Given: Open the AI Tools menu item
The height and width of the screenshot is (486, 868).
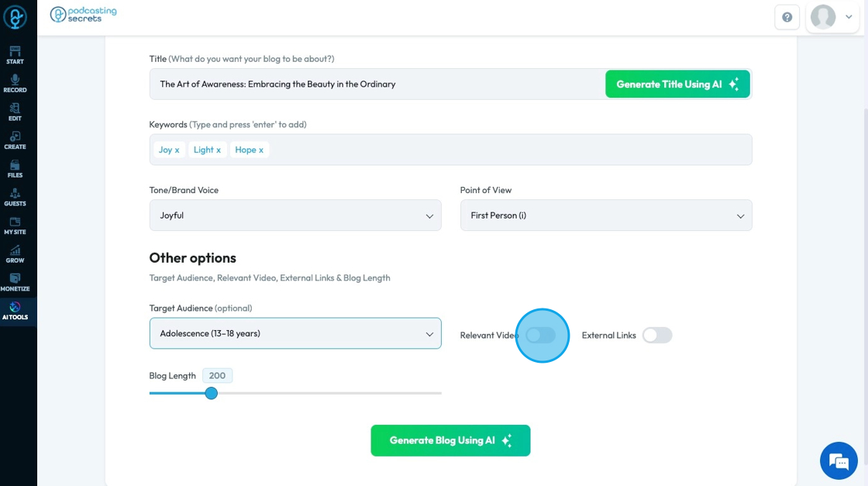Looking at the screenshot, I should click(x=15, y=311).
